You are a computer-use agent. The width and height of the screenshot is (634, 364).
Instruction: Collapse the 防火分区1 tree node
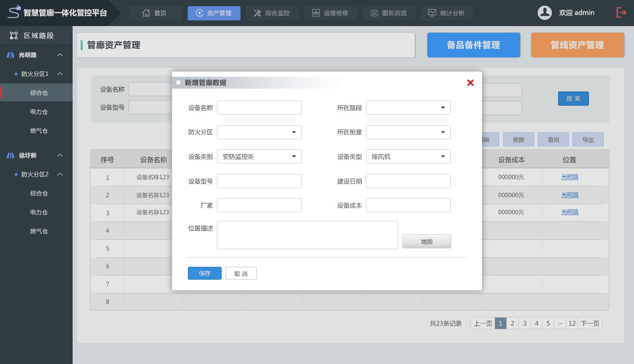click(60, 74)
